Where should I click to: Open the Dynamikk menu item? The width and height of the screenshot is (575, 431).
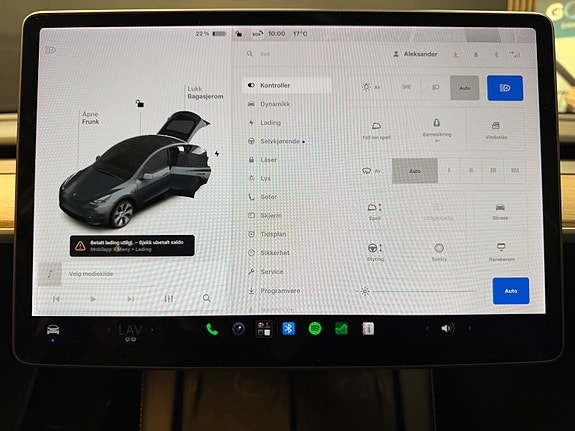pos(269,104)
